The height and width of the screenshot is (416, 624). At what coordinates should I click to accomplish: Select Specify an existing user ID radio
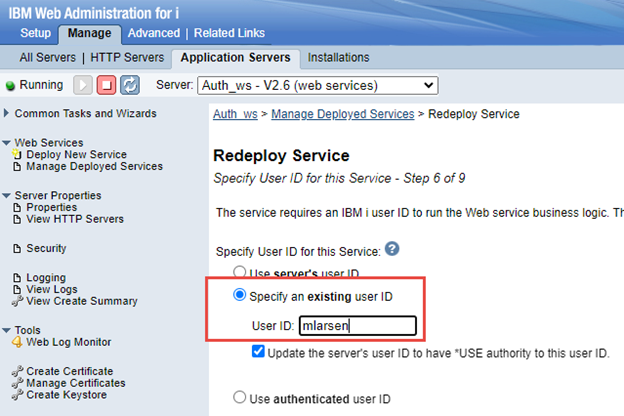(x=239, y=295)
